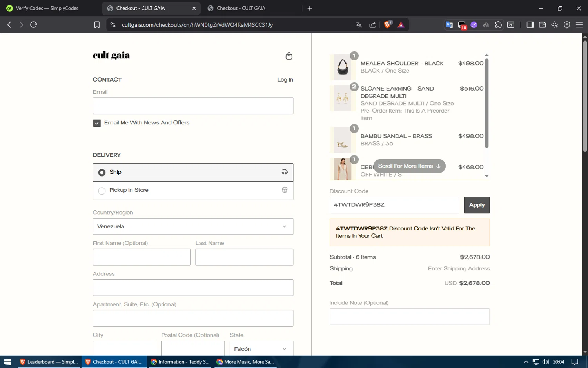Bookmark this page with the bookmark icon
Screen dimensions: 588x368
pyautogui.click(x=97, y=25)
